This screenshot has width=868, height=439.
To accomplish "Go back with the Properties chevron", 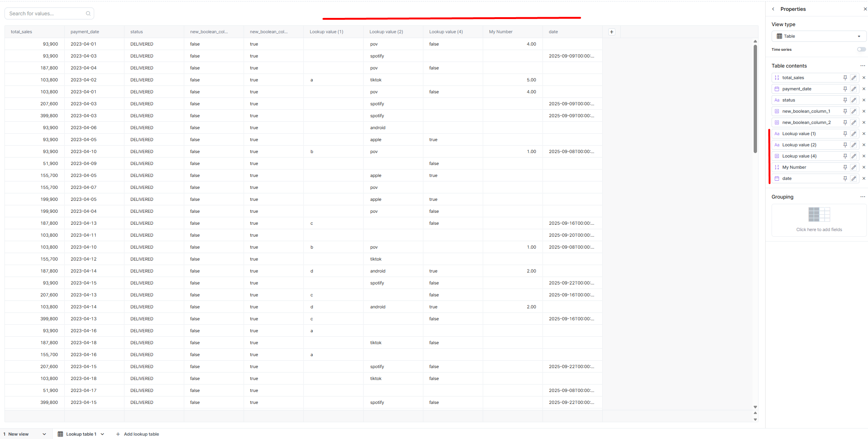I will click(x=773, y=9).
